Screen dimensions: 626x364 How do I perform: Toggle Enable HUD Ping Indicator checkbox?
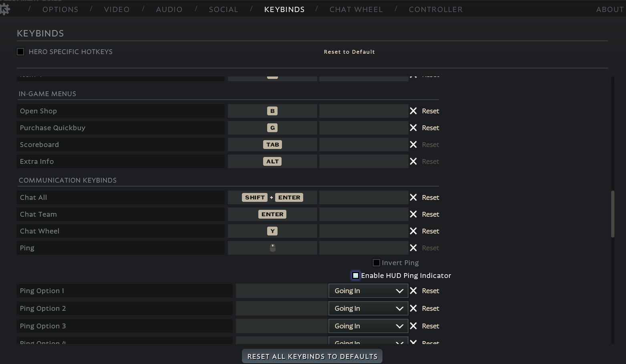(x=356, y=276)
